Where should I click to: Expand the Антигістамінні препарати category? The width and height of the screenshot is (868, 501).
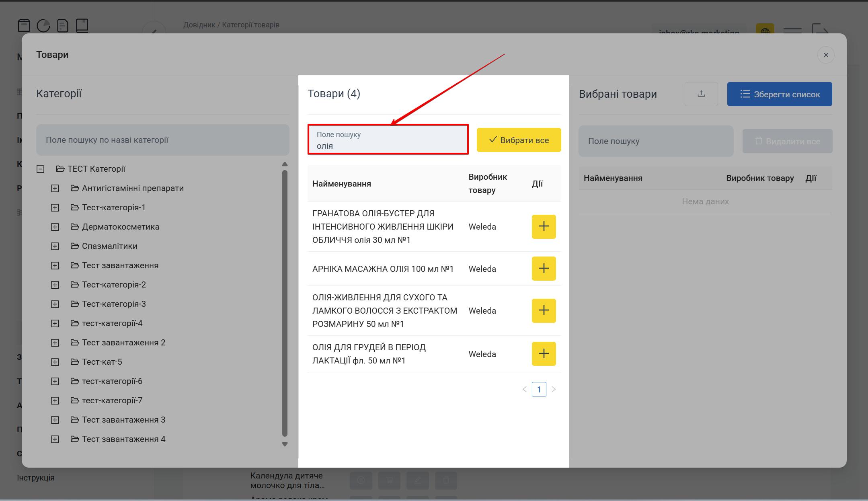55,188
